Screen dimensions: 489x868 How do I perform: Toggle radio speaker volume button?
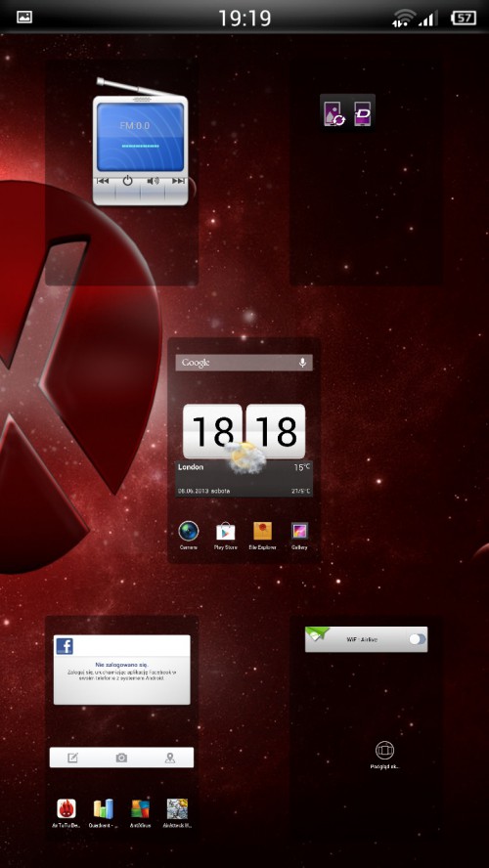pyautogui.click(x=153, y=181)
